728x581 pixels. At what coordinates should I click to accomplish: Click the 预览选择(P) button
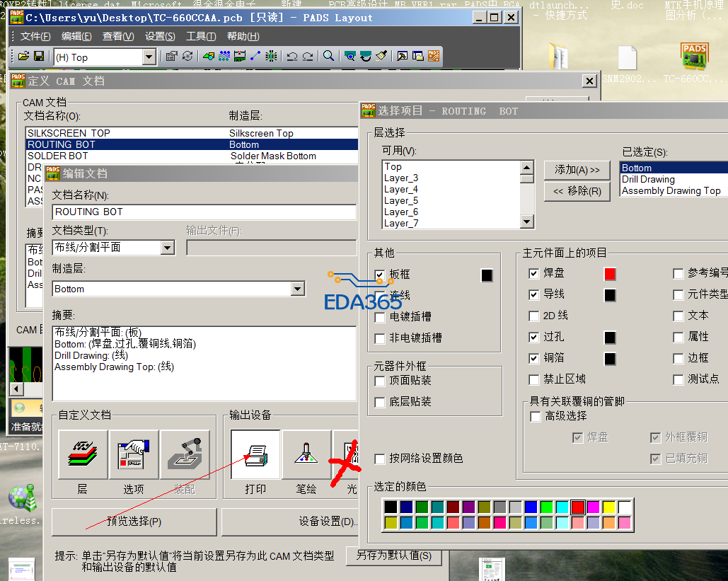pyautogui.click(x=134, y=522)
